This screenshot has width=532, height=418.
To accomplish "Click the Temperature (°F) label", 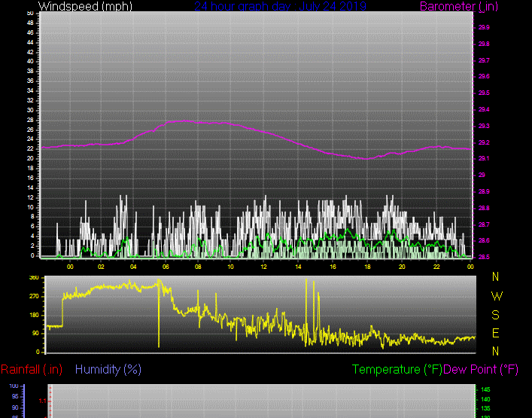I will 397,370.
